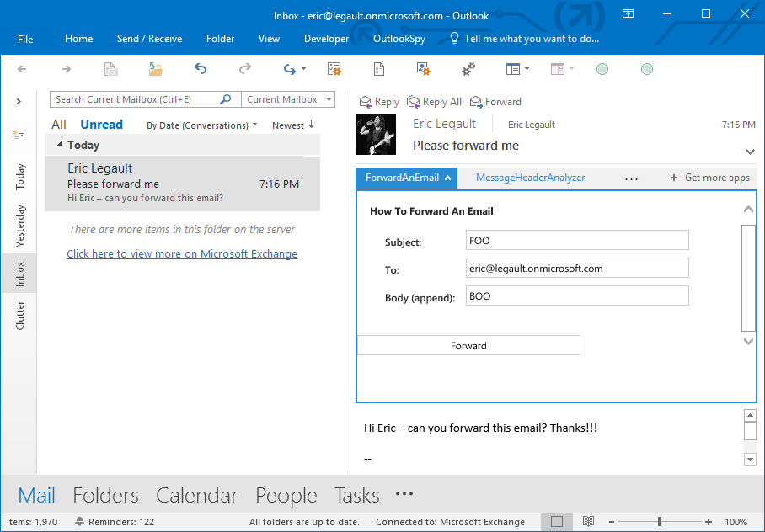Collapse the Today group

pyautogui.click(x=60, y=144)
